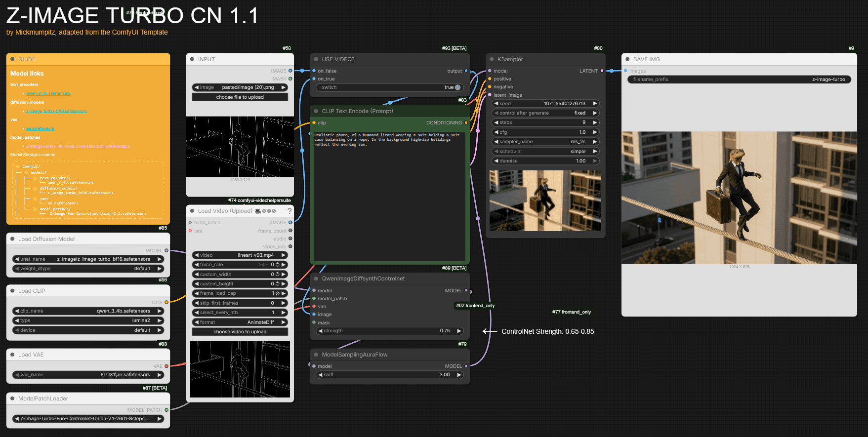This screenshot has width=868, height=437.
Task: Open the saved lizard image in SAVE IMG
Action: click(739, 198)
